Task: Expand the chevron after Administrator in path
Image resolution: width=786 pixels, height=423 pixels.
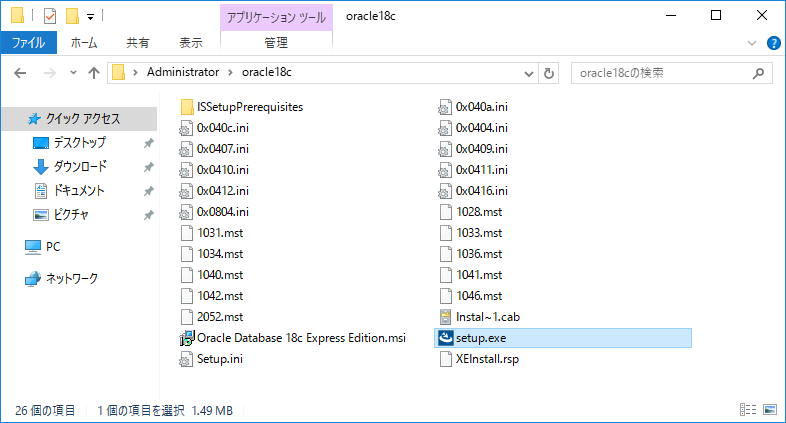Action: [231, 73]
